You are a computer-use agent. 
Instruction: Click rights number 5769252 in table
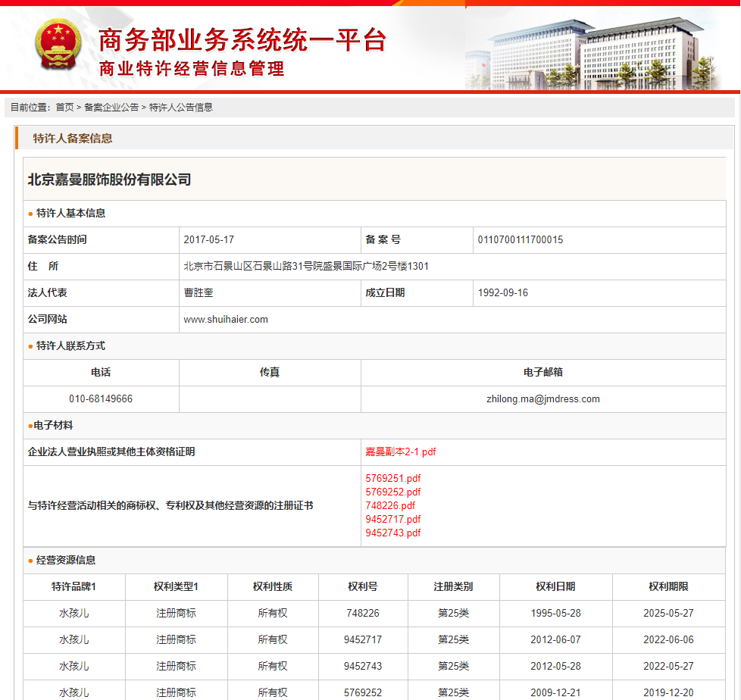(x=363, y=692)
